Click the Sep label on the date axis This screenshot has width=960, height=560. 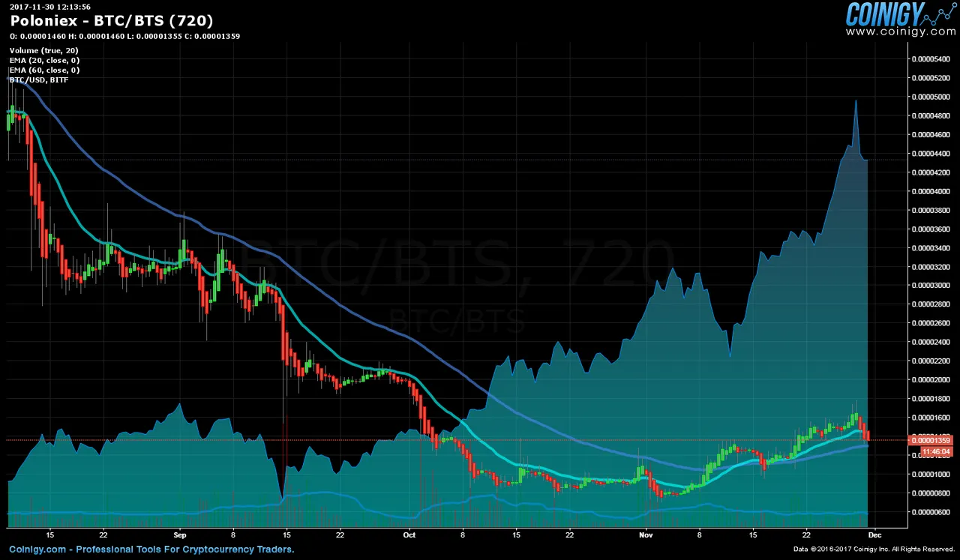click(178, 535)
